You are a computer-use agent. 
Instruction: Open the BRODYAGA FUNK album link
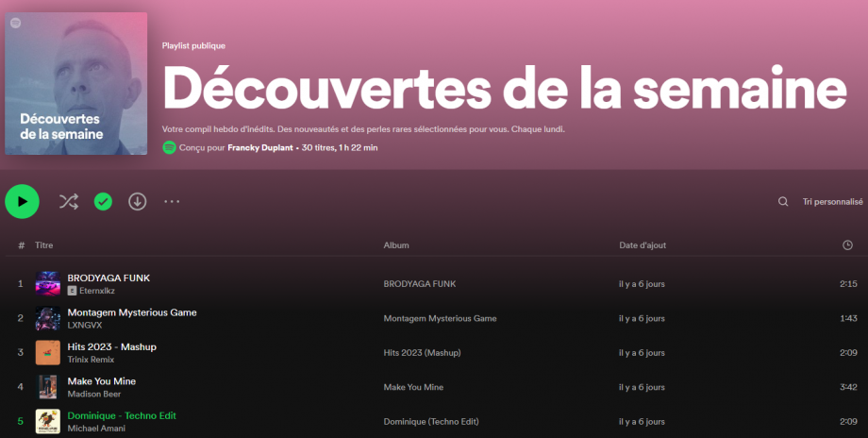click(x=420, y=283)
